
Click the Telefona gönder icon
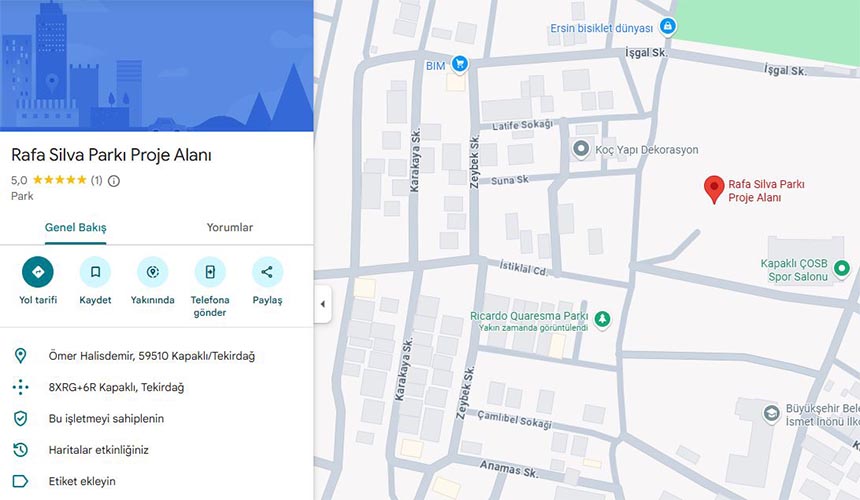tap(210, 272)
